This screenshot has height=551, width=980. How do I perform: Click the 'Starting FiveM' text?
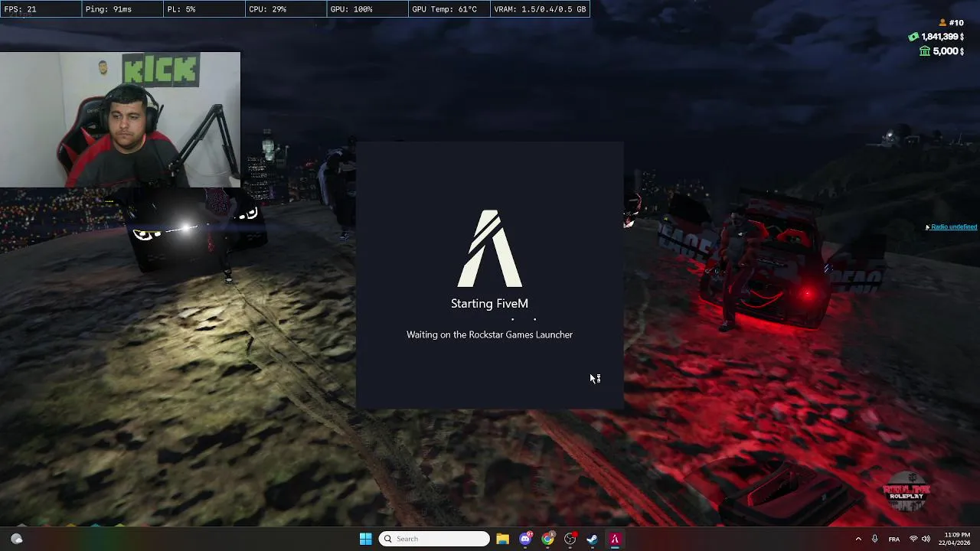[x=489, y=304]
